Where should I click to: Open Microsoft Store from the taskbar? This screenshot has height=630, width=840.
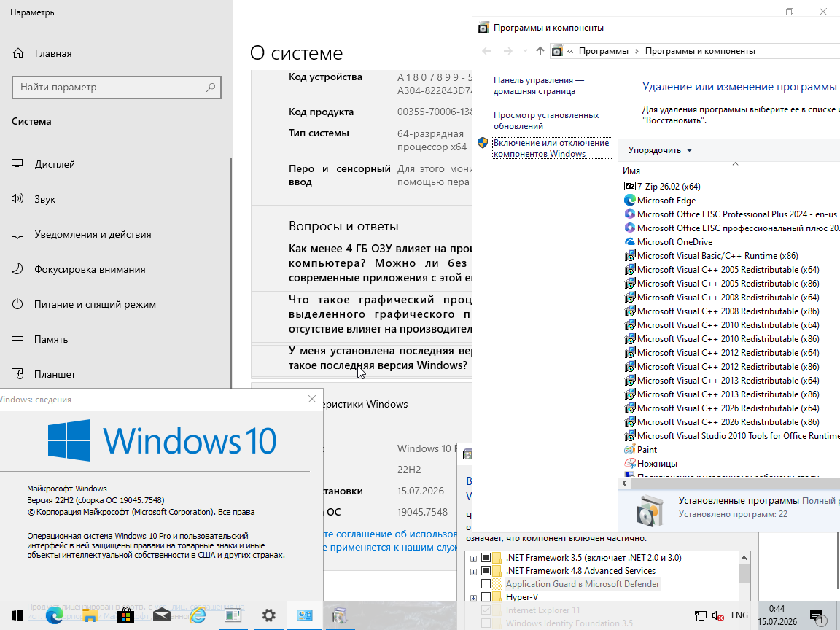tap(126, 615)
